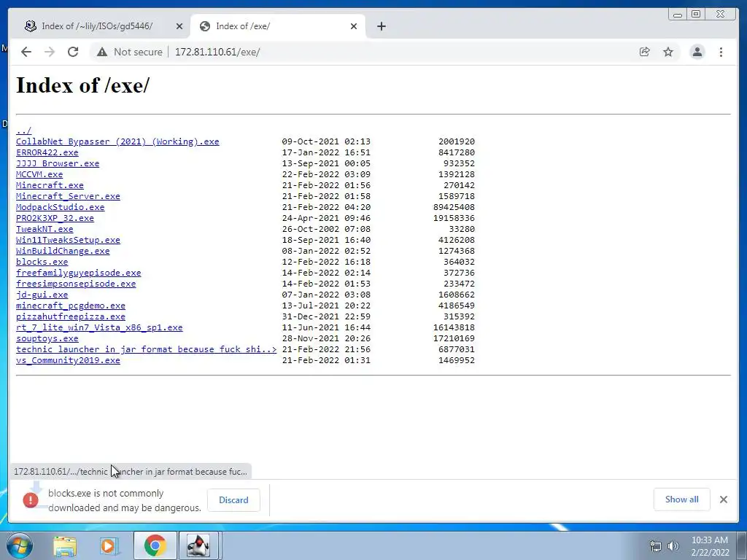Download CollabNet_Bypasser_(2021)_(Working).exe
Viewport: 747px width, 560px height.
[117, 141]
